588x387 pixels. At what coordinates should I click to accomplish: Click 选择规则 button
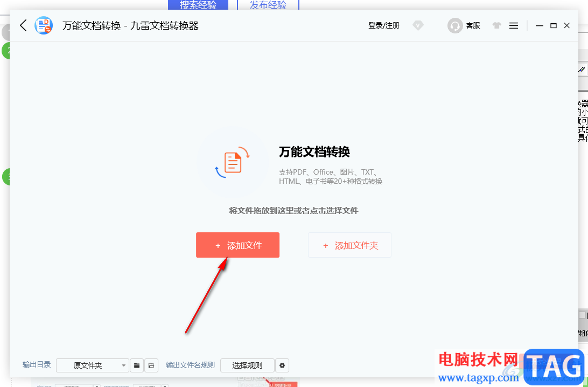point(247,365)
